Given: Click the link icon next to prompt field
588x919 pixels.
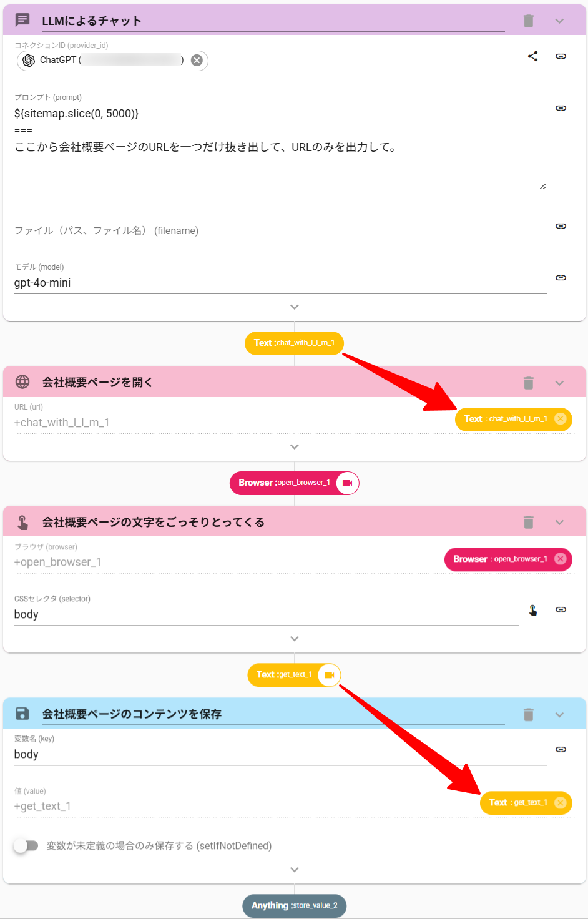Looking at the screenshot, I should point(561,108).
